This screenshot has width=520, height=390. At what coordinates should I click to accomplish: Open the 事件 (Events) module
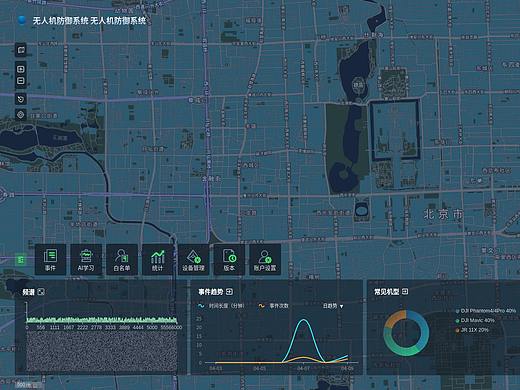(50, 260)
